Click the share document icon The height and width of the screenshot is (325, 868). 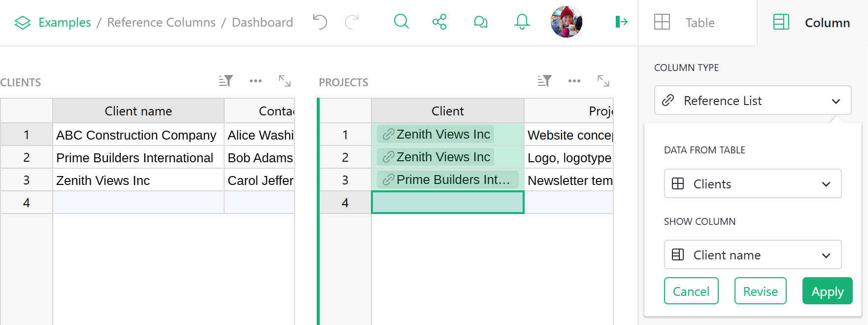click(x=439, y=22)
